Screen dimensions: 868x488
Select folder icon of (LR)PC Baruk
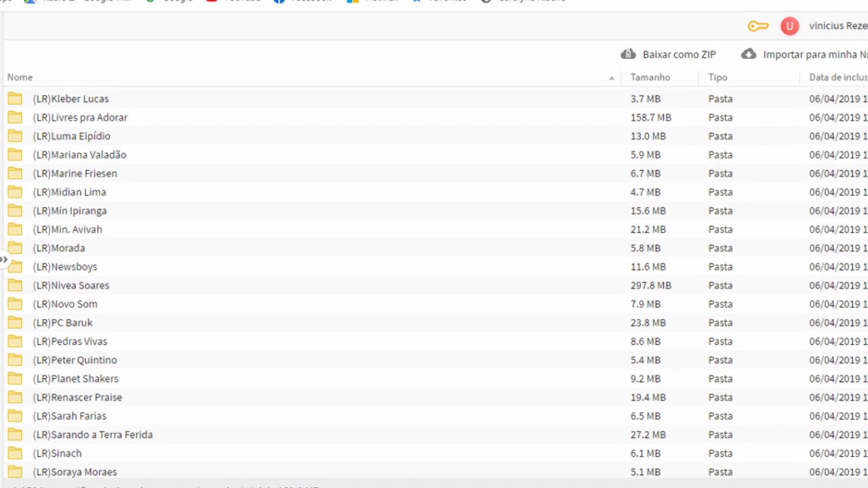pos(15,323)
